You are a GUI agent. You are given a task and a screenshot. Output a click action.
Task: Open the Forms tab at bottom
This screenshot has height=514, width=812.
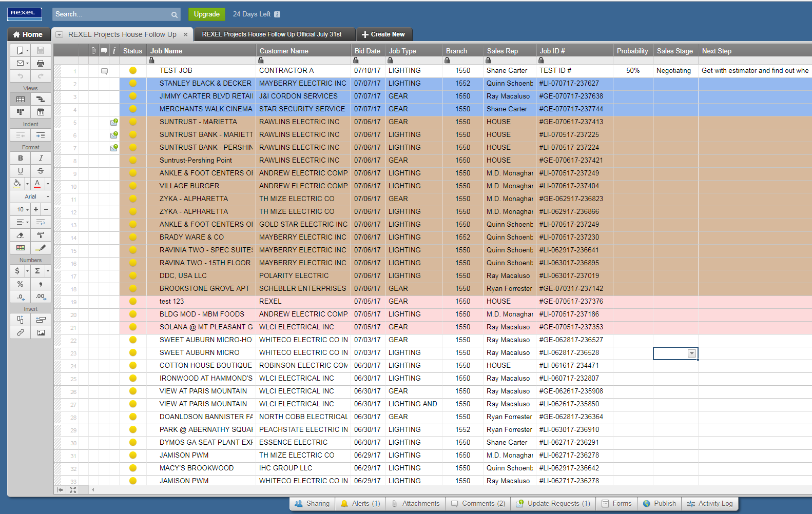616,504
